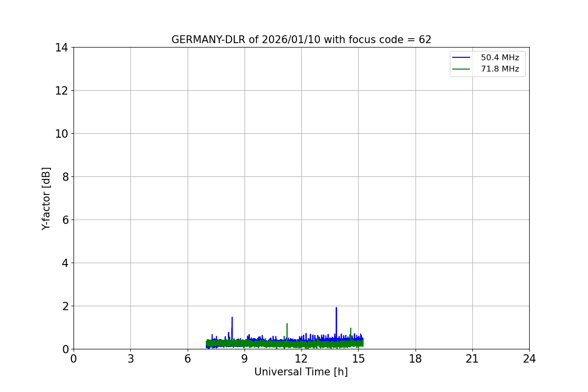Screen dimensions: 588x392
Task: Click the blue legend line sample
Action: point(461,58)
